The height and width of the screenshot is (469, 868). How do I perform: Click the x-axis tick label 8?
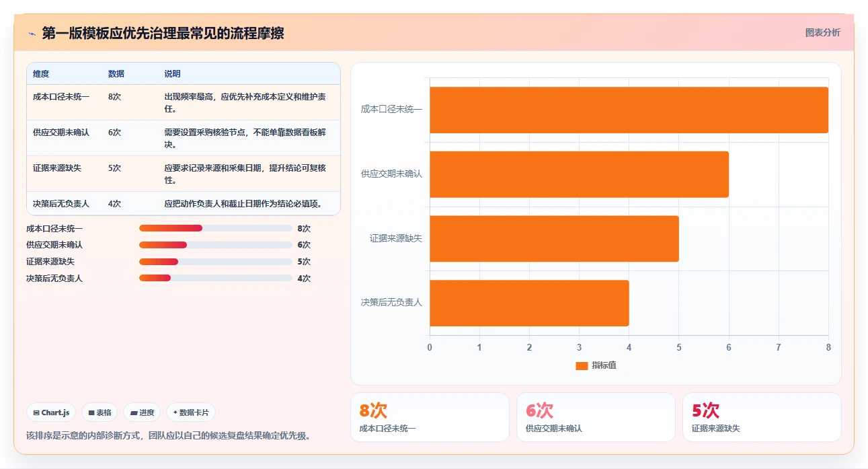[828, 348]
